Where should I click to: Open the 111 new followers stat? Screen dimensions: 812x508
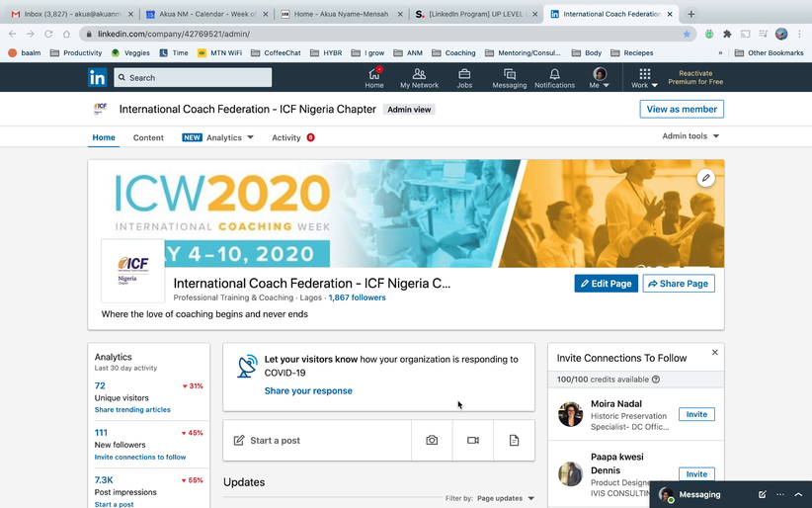coord(101,433)
